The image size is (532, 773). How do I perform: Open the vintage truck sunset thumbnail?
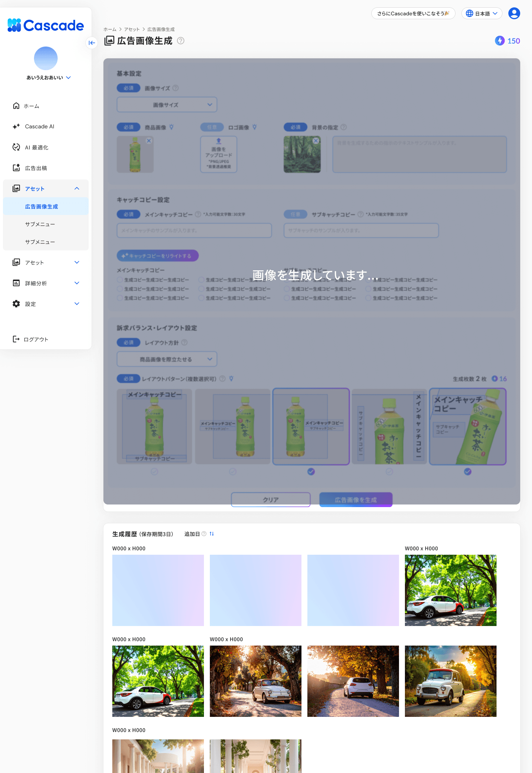(x=451, y=681)
